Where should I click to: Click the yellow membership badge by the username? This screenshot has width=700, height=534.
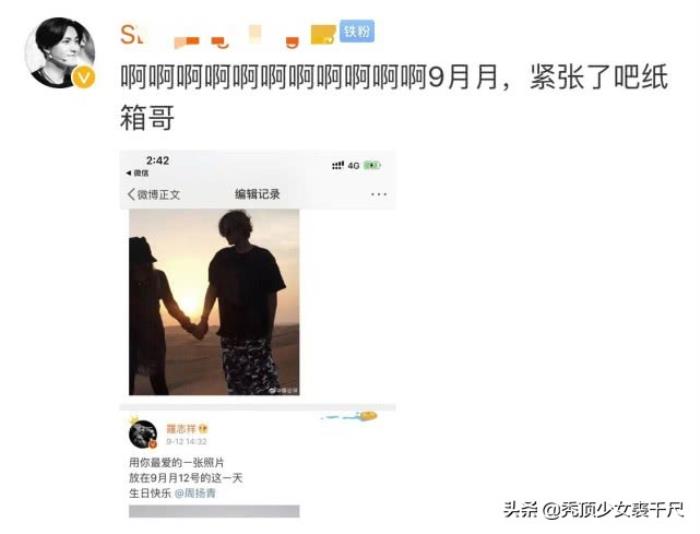pyautogui.click(x=323, y=35)
